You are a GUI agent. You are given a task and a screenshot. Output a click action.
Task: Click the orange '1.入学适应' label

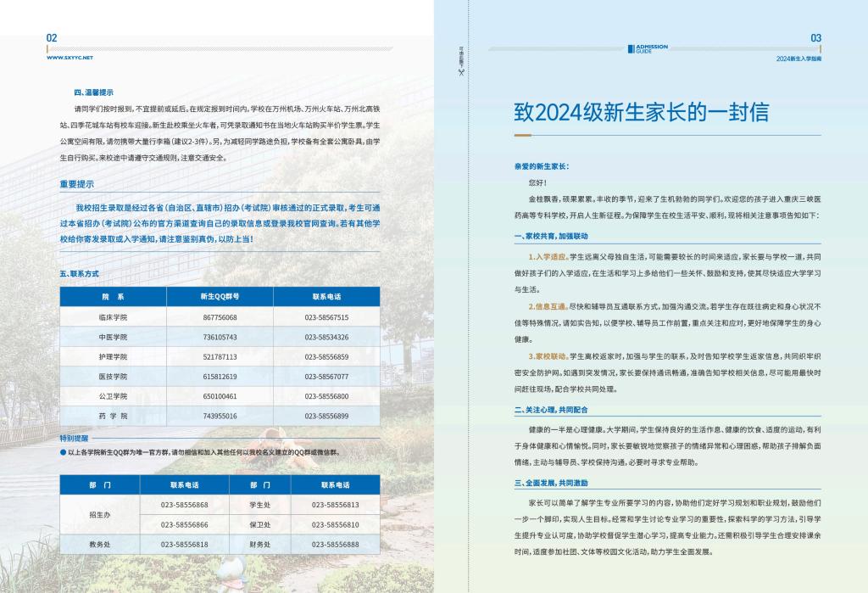tap(548, 256)
